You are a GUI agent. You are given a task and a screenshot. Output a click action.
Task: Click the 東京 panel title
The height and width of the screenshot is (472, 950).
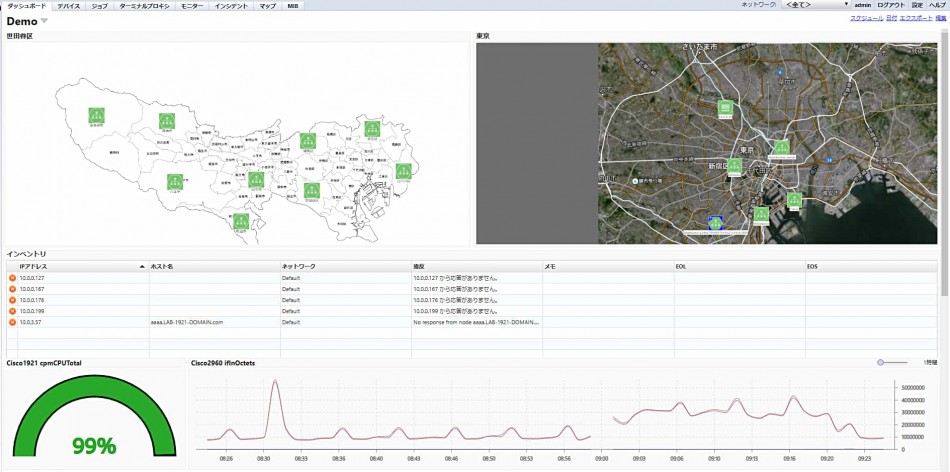tap(483, 36)
